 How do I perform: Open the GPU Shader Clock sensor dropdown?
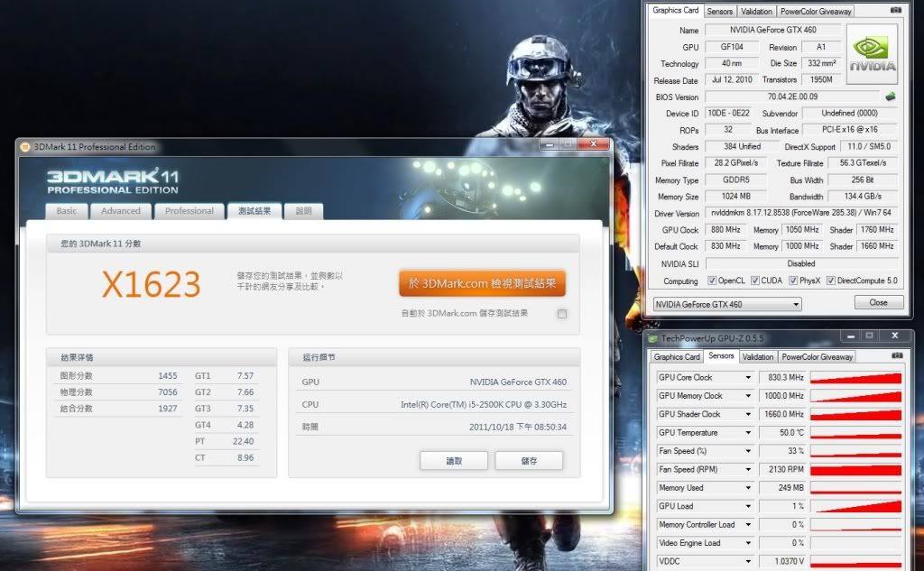point(748,414)
